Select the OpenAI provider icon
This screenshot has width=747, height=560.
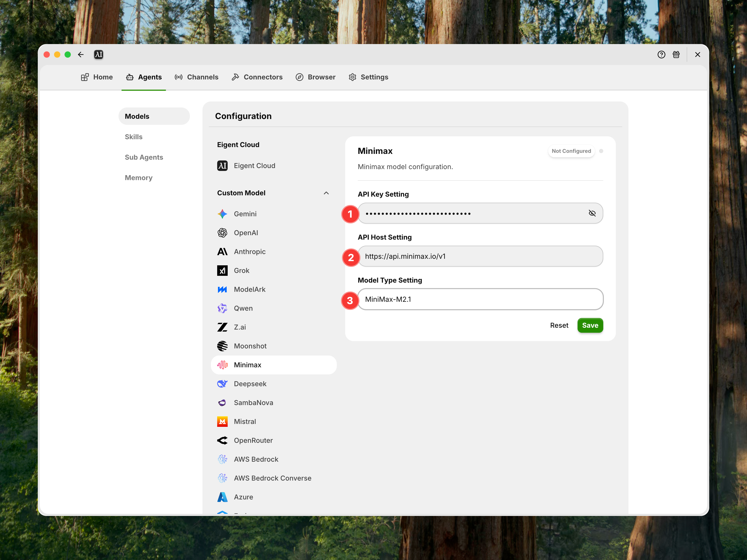coord(222,233)
